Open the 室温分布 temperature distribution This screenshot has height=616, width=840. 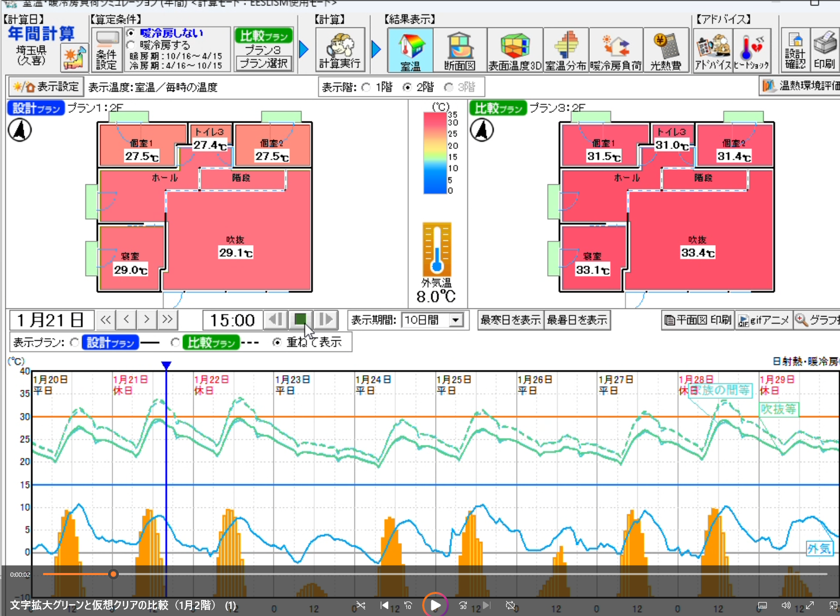coord(566,51)
